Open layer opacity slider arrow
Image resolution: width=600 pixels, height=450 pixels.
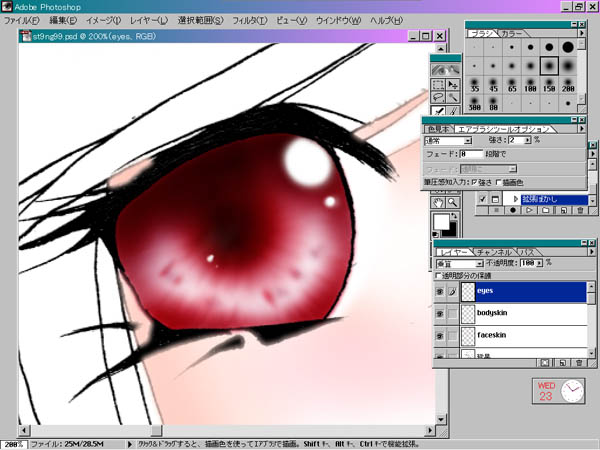click(x=540, y=263)
